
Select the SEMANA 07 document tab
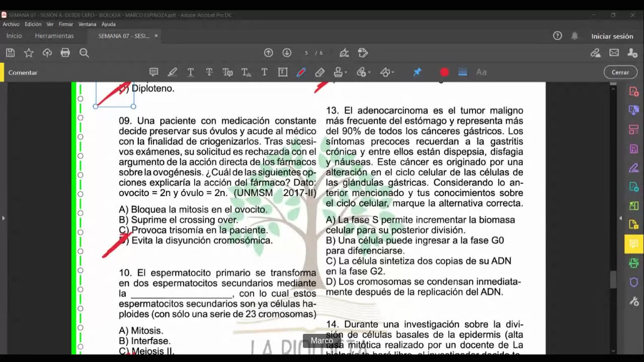[124, 36]
